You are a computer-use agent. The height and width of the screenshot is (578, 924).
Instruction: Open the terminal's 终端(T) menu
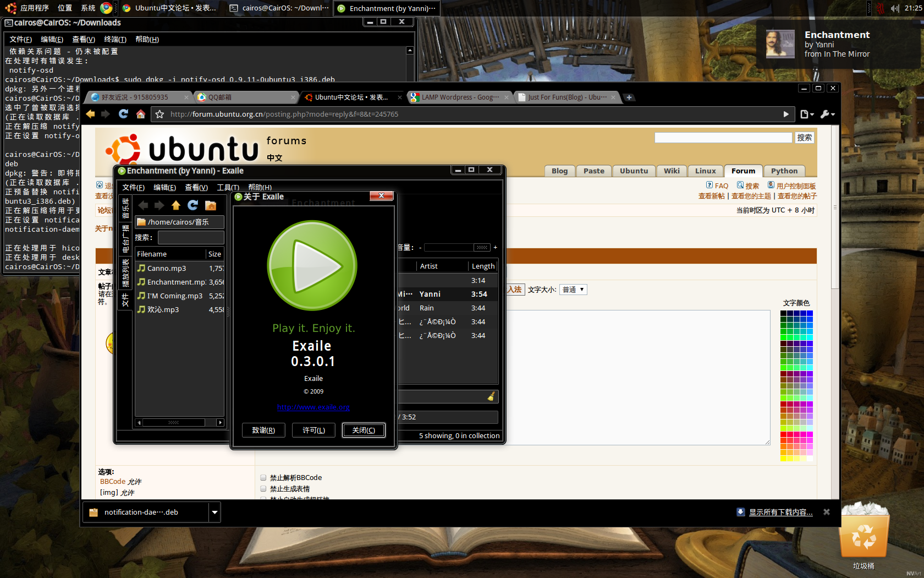[x=115, y=39]
